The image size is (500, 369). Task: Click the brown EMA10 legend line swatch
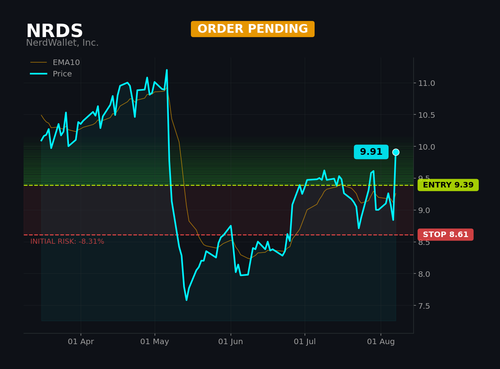point(39,62)
